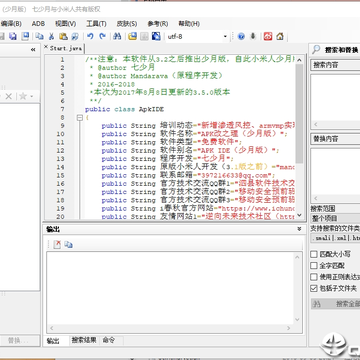Click in the 替换内容 text box
The width and height of the screenshot is (360, 360).
335,173
